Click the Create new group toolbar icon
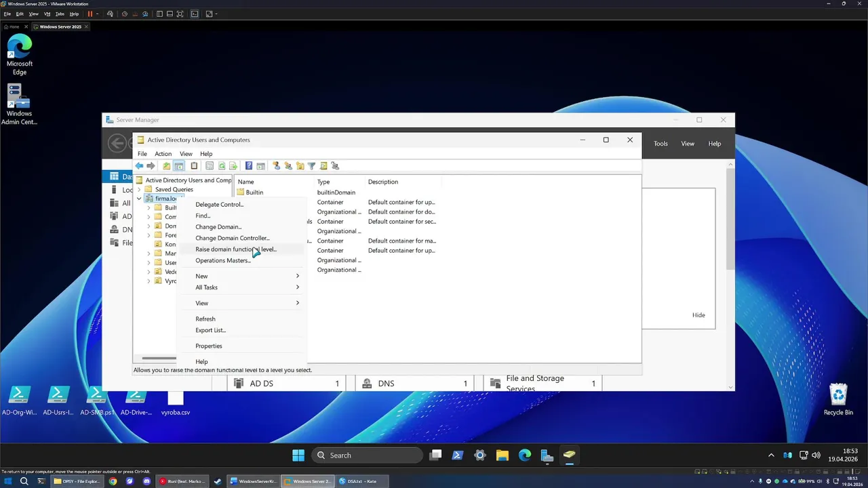Viewport: 868px width, 488px height. 288,166
